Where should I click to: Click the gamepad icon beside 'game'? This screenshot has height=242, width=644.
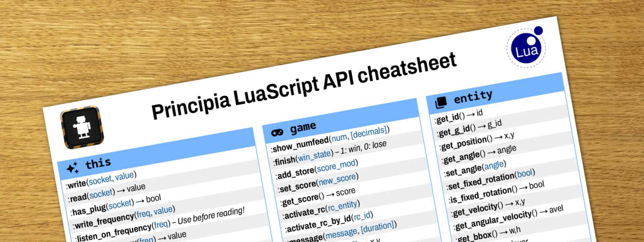click(x=277, y=132)
